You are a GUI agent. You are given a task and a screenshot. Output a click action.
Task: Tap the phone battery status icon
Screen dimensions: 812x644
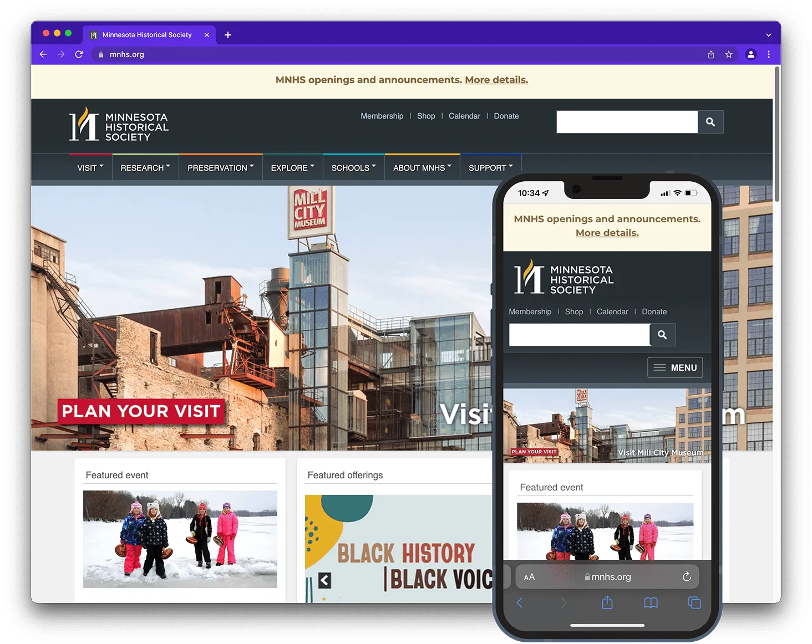691,193
